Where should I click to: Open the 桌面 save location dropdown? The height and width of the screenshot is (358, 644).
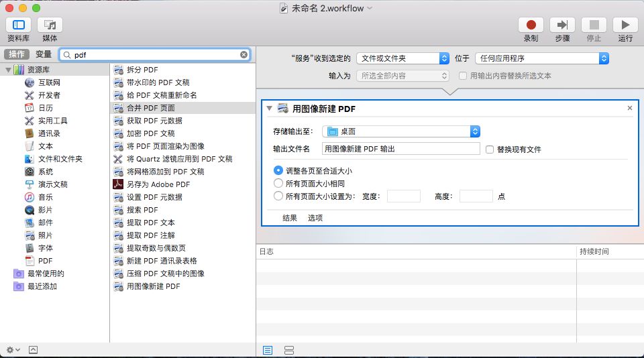point(401,131)
